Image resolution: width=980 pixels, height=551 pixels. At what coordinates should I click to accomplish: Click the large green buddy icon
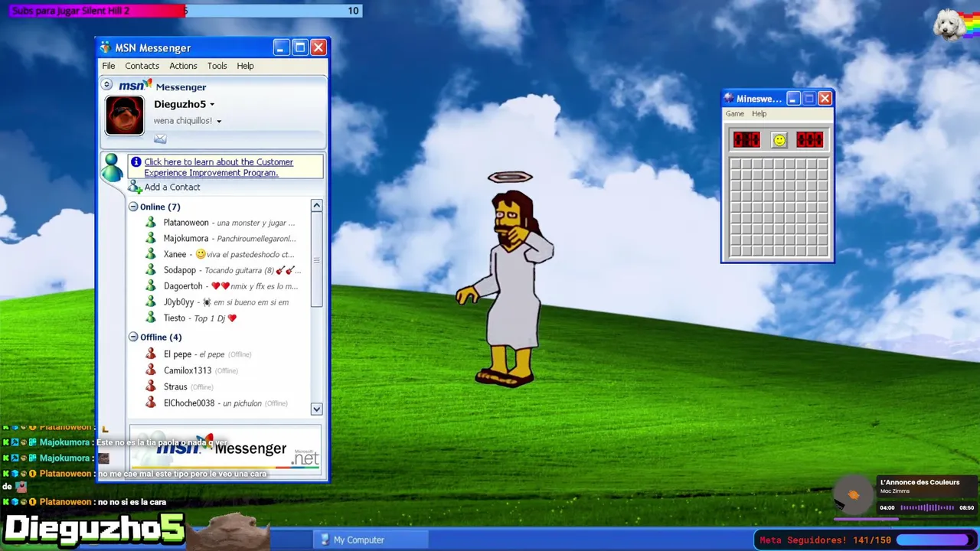(x=113, y=168)
